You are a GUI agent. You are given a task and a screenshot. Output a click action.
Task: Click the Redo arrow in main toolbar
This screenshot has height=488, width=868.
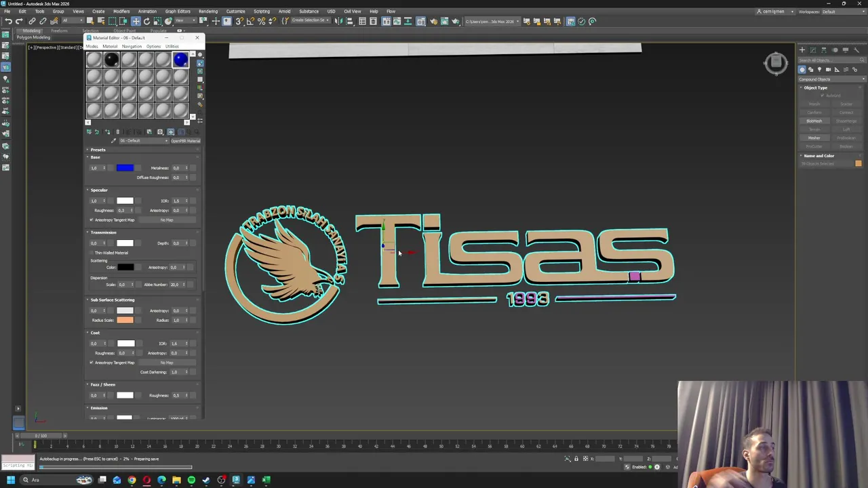point(19,21)
